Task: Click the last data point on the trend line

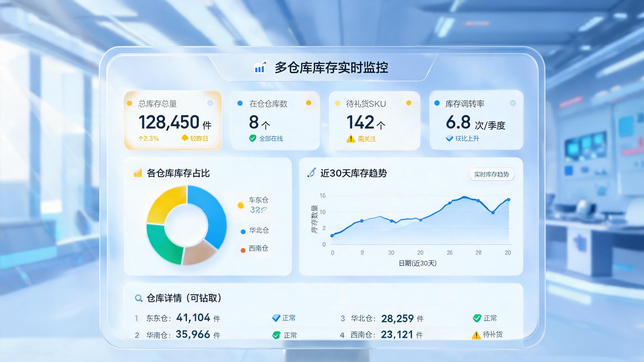Action: 508,200
